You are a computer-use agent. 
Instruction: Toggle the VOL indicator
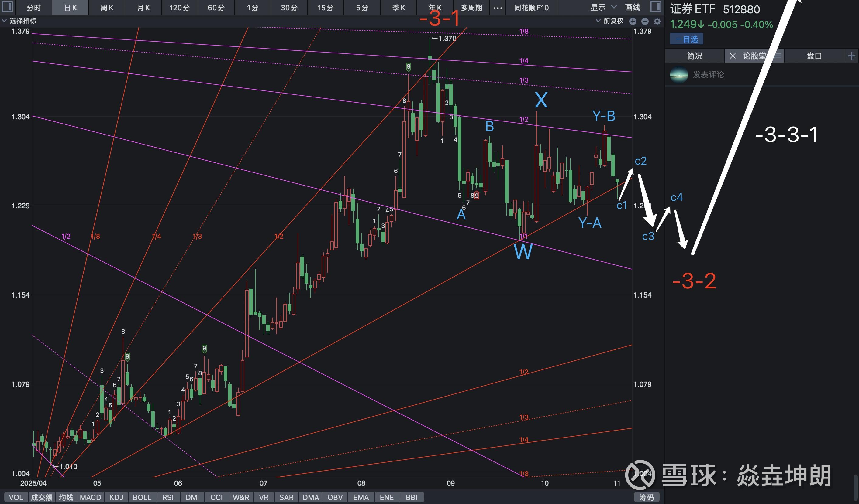pos(16,497)
